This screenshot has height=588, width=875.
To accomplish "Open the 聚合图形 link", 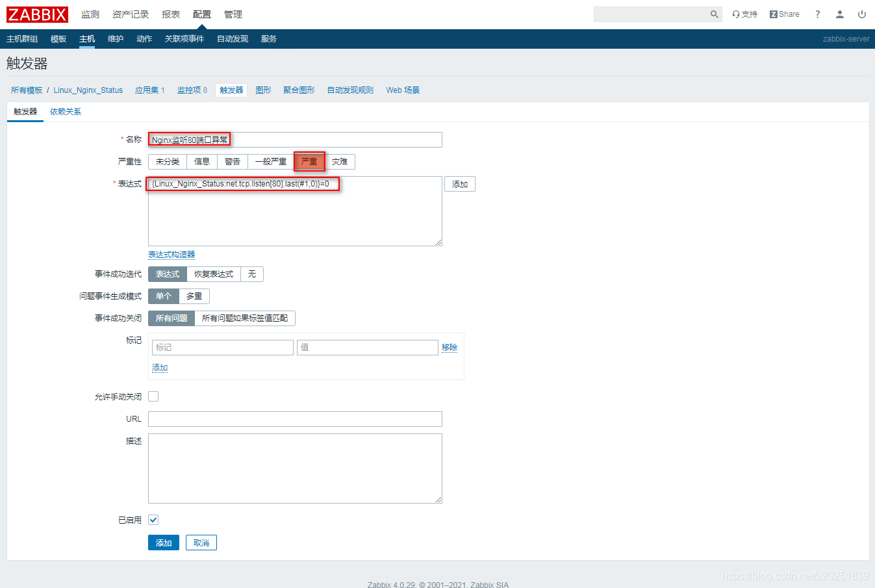I will (x=299, y=90).
